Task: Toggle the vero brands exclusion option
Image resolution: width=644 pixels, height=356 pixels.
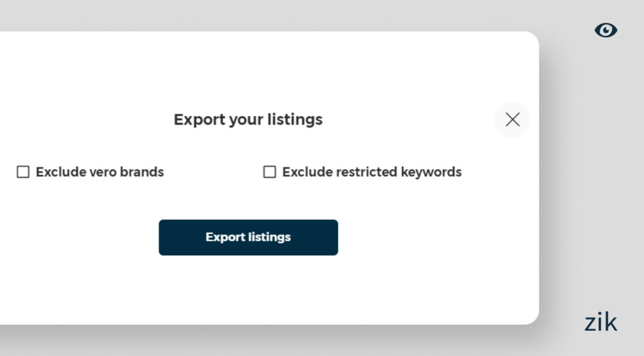Action: pos(23,172)
